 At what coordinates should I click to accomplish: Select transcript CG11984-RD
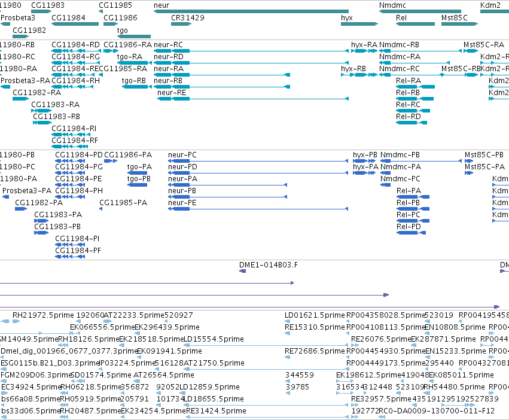(x=75, y=44)
